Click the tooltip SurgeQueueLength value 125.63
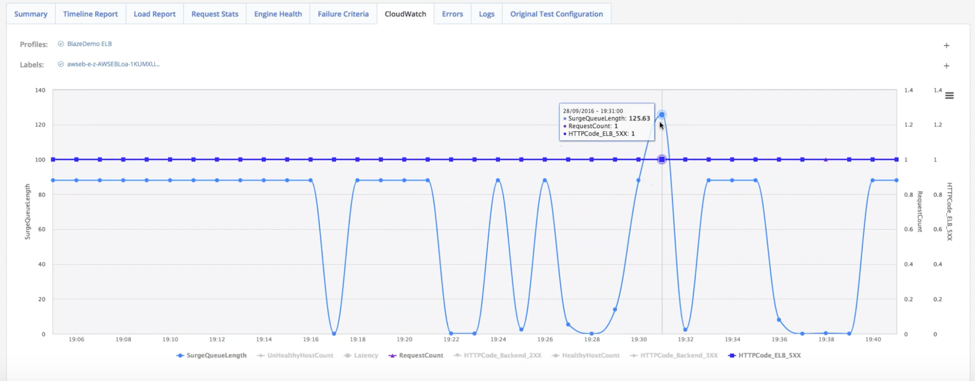The width and height of the screenshot is (975, 381). pyautogui.click(x=639, y=118)
